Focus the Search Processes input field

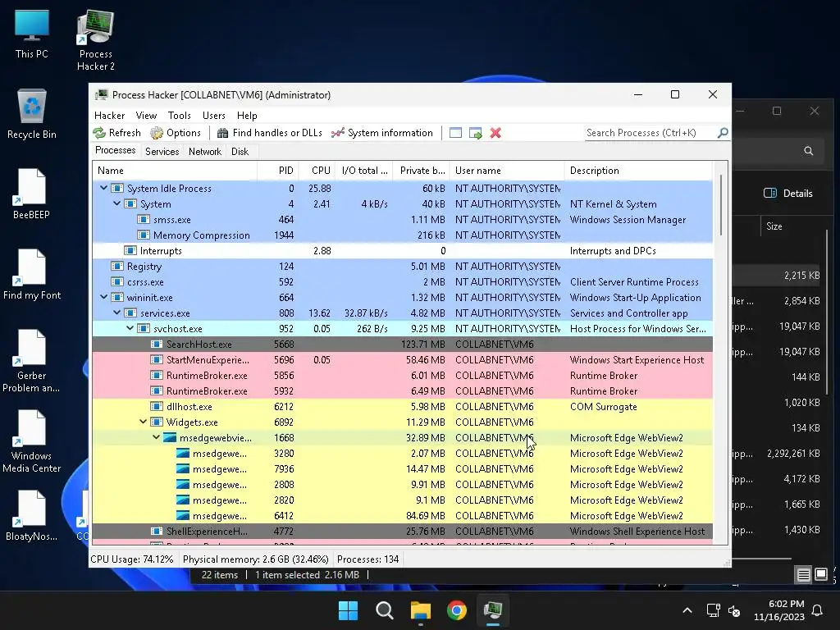pos(651,133)
